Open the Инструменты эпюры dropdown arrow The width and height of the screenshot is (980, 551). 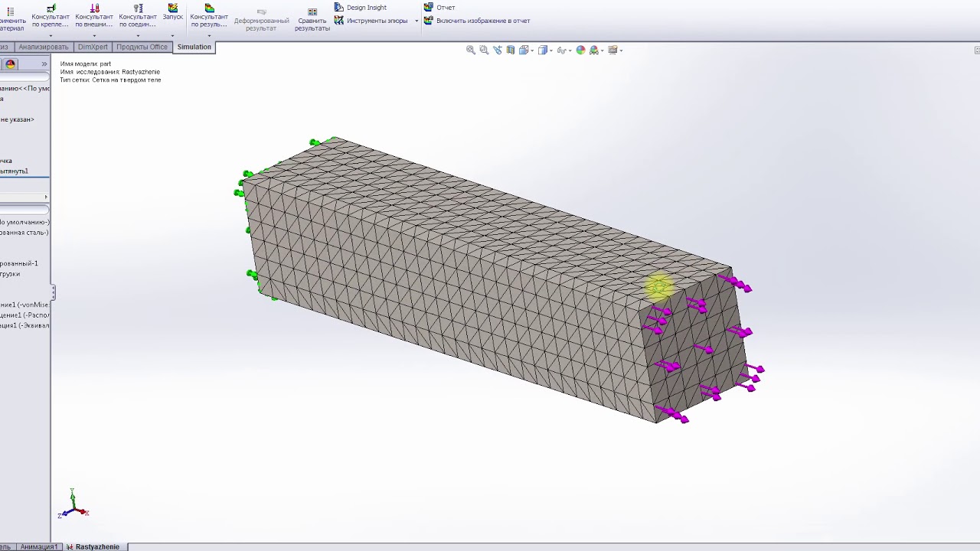click(416, 21)
